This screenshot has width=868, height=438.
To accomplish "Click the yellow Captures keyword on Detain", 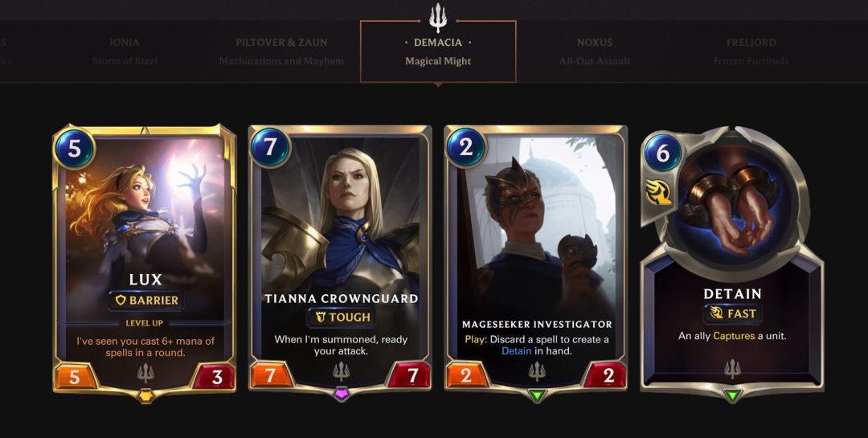I will [733, 336].
